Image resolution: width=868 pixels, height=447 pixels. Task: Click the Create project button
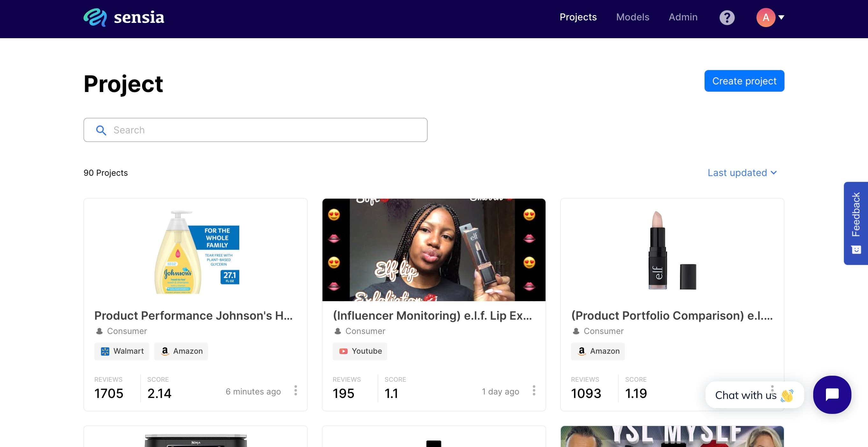pyautogui.click(x=744, y=81)
